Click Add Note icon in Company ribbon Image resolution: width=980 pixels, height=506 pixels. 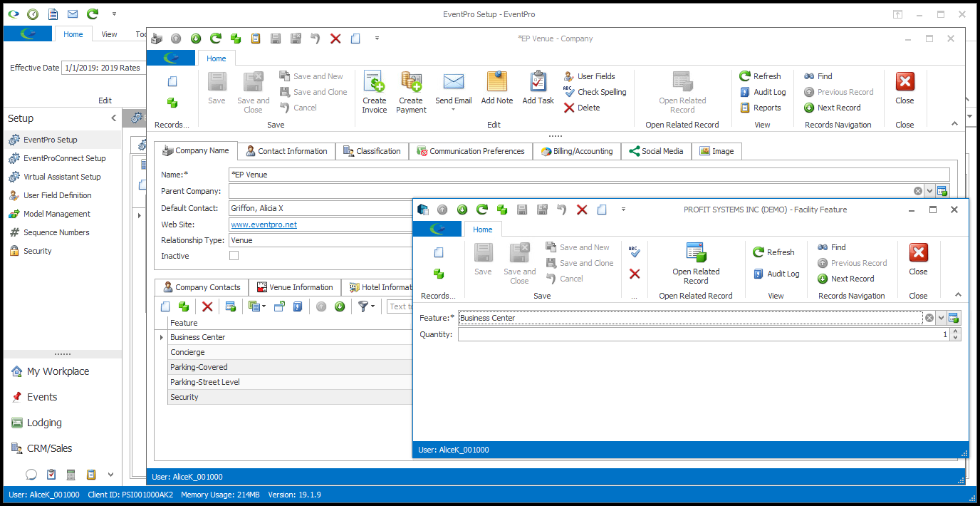click(496, 81)
